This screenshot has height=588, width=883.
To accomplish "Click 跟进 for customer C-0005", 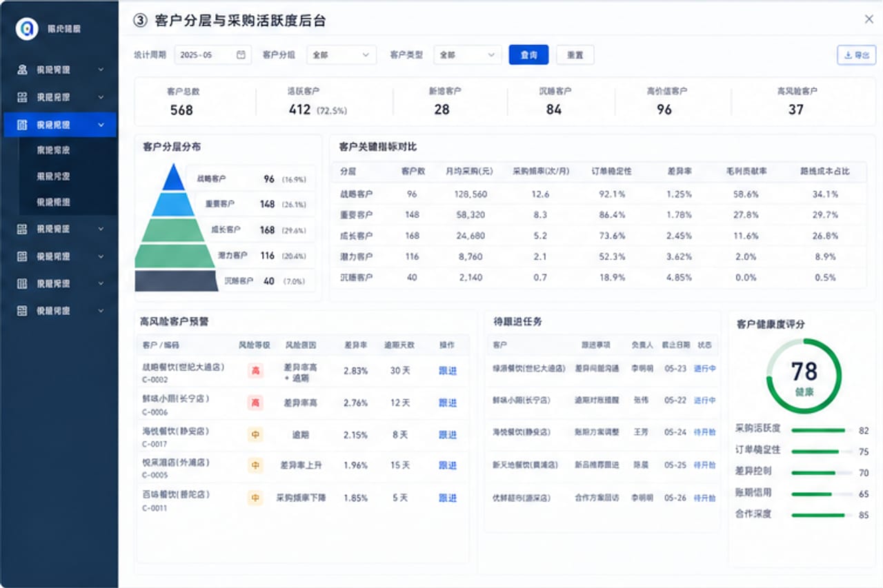I will 448,465.
